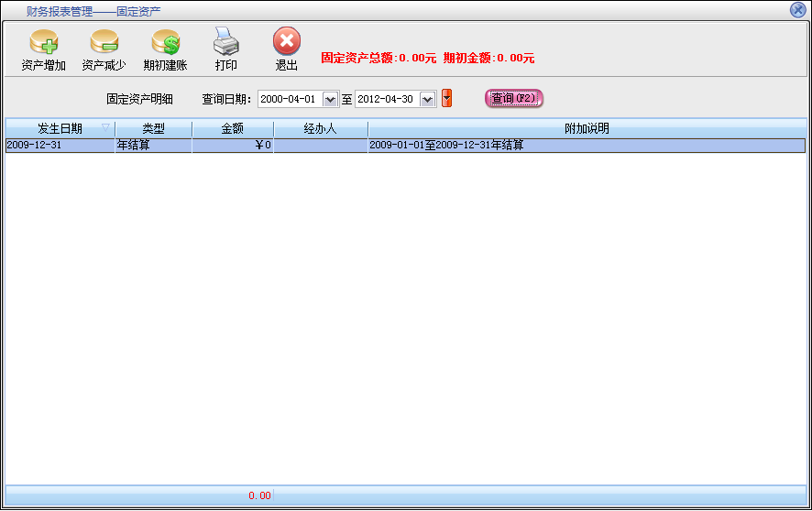Open the orange quick date range arrow
Screen dimensions: 812x511
(x=447, y=98)
